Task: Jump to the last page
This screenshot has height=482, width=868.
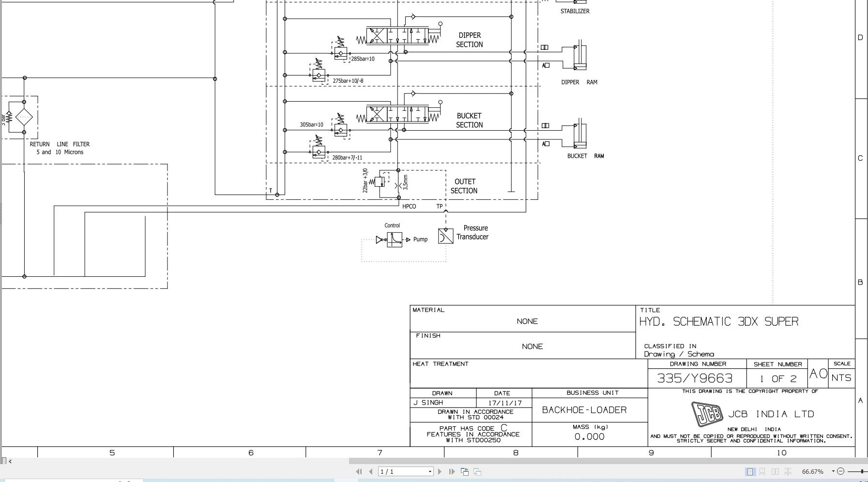Action: click(452, 471)
